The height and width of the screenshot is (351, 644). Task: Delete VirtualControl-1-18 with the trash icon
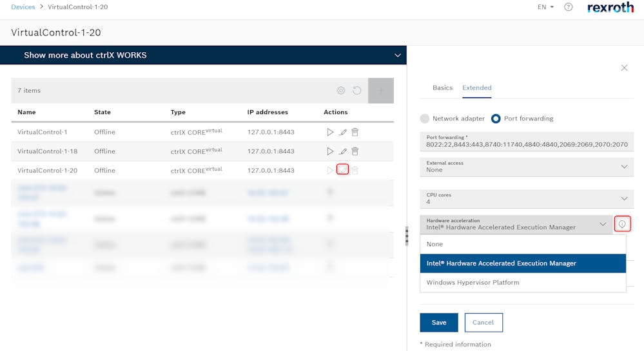(355, 151)
